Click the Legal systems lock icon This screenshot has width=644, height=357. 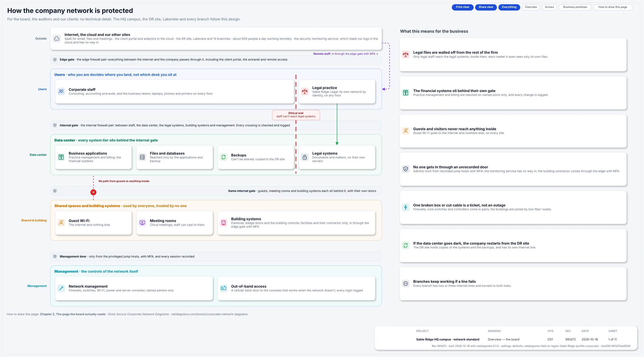click(305, 157)
